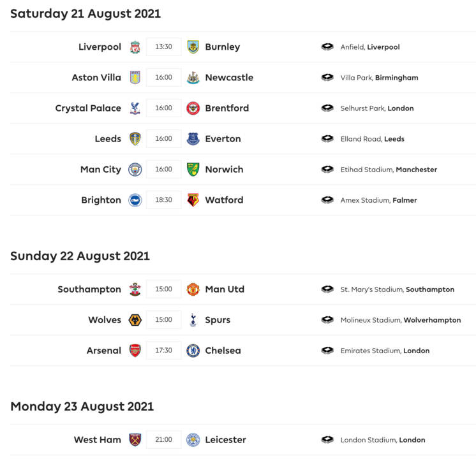
Task: Click the Leicester team name
Action: (225, 440)
